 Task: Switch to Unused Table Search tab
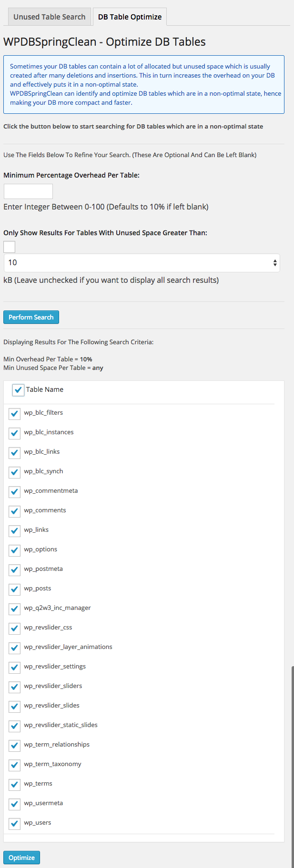click(x=50, y=17)
